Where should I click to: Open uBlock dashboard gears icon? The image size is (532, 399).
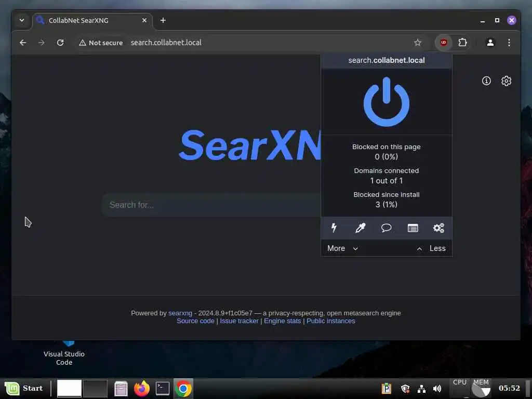tap(438, 228)
